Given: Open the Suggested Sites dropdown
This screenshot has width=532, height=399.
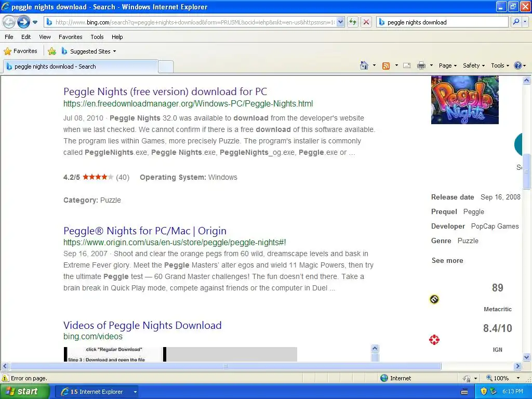Looking at the screenshot, I should click(x=89, y=51).
